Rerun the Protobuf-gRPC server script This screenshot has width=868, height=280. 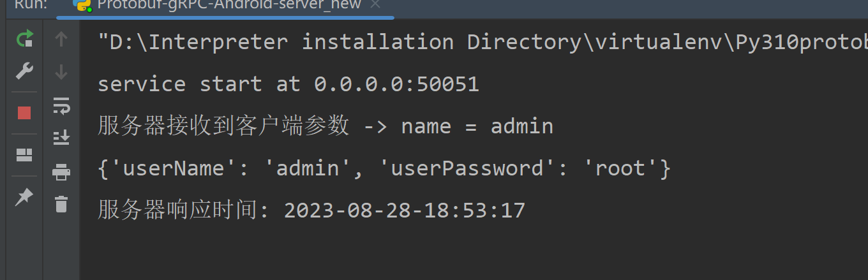click(24, 40)
